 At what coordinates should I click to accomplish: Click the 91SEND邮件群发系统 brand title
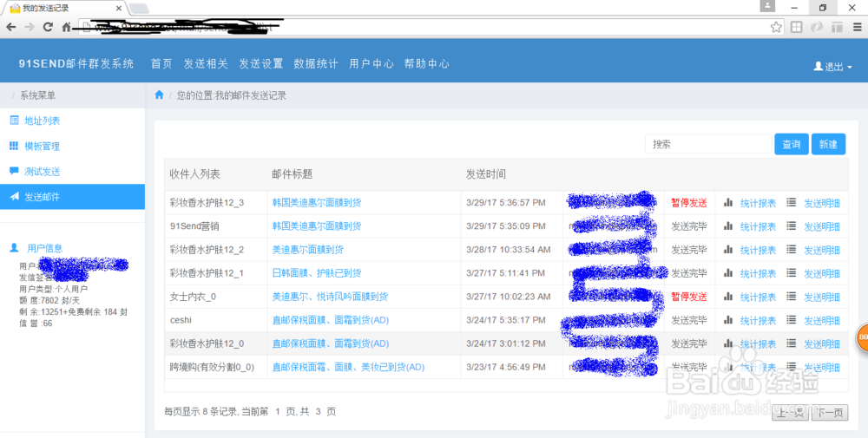click(x=76, y=63)
